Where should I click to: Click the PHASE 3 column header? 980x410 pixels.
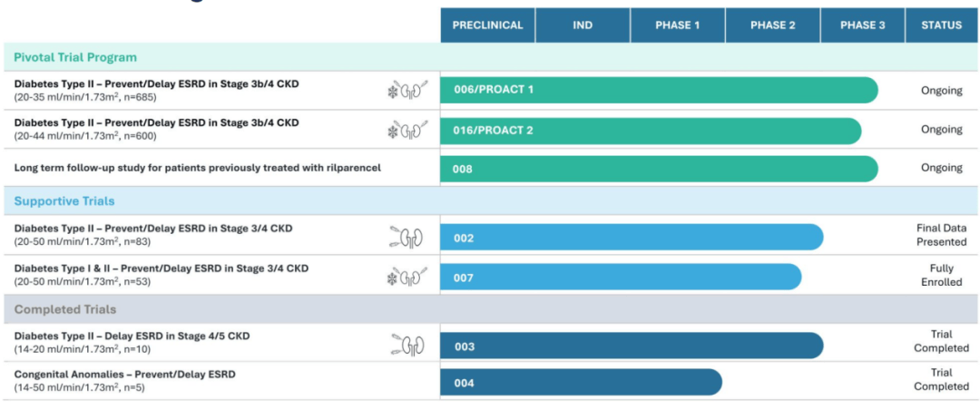[x=863, y=25]
